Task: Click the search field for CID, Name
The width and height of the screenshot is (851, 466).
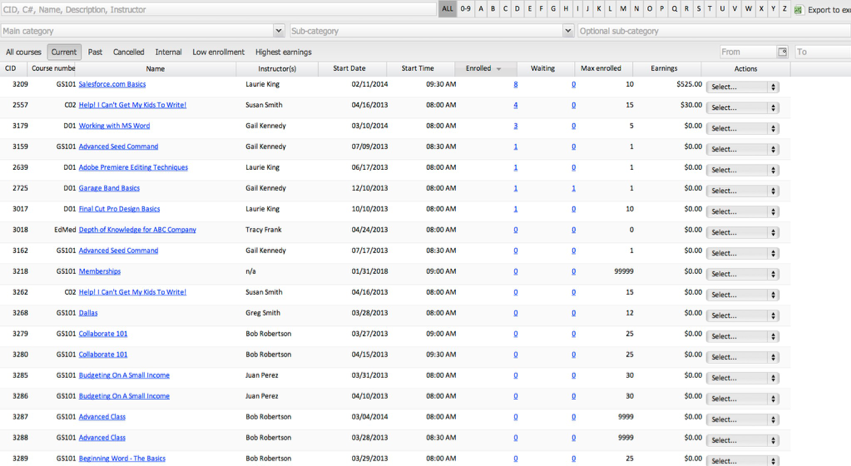Action: coord(217,10)
